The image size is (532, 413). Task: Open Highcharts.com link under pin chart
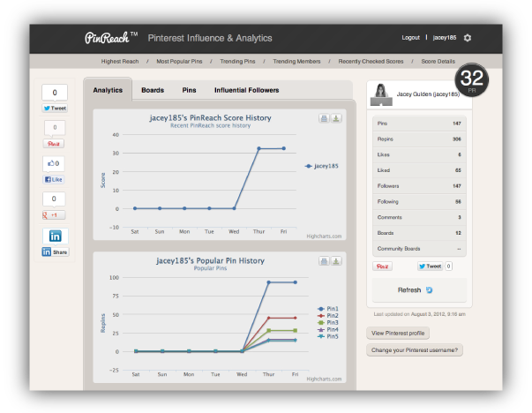324,379
